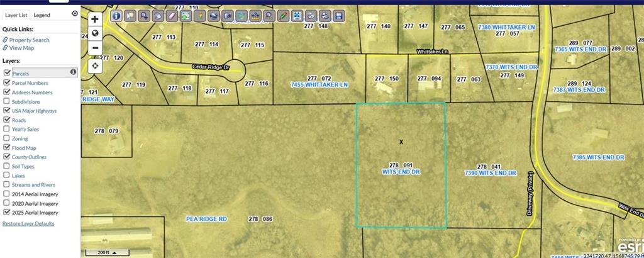Toggle USA Major Highways checkbox
This screenshot has height=258, width=644.
[6, 111]
